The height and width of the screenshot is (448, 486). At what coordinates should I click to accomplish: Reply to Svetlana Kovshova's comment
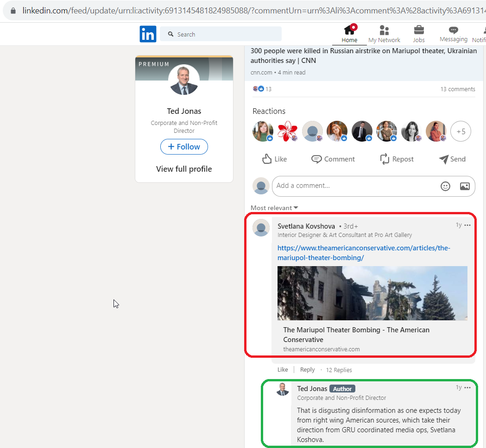tap(307, 370)
